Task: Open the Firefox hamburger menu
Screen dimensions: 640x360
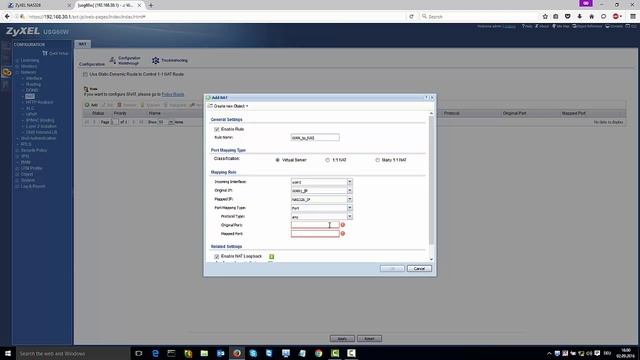Action: (x=633, y=16)
